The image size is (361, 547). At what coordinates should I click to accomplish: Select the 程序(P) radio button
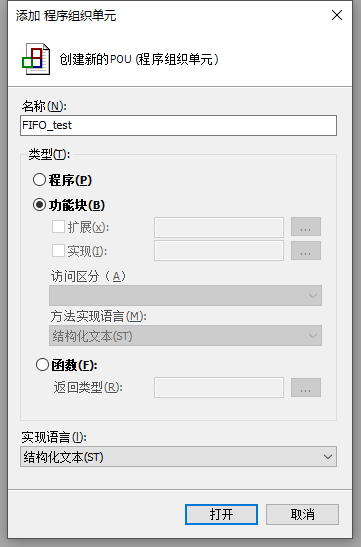(39, 180)
